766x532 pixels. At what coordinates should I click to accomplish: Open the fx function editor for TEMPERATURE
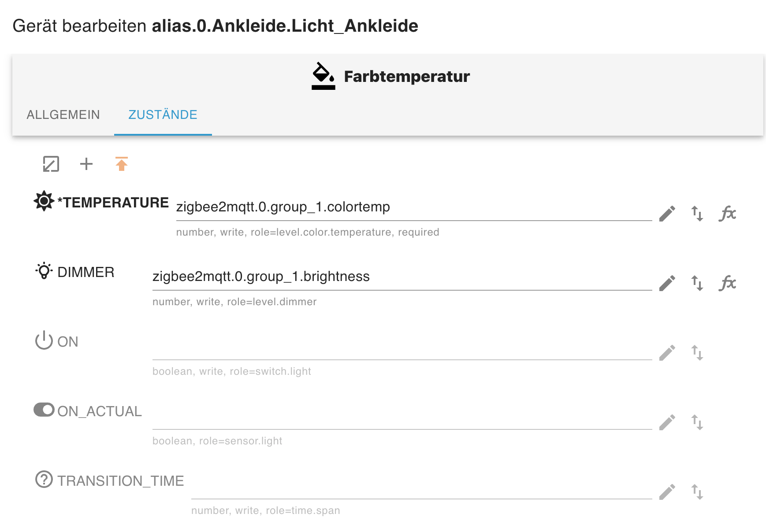click(727, 214)
